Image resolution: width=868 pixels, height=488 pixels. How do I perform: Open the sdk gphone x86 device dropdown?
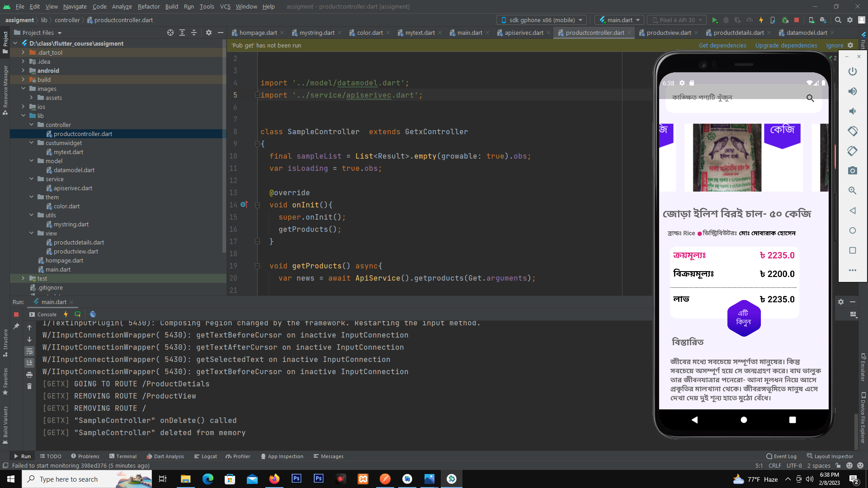(x=542, y=20)
